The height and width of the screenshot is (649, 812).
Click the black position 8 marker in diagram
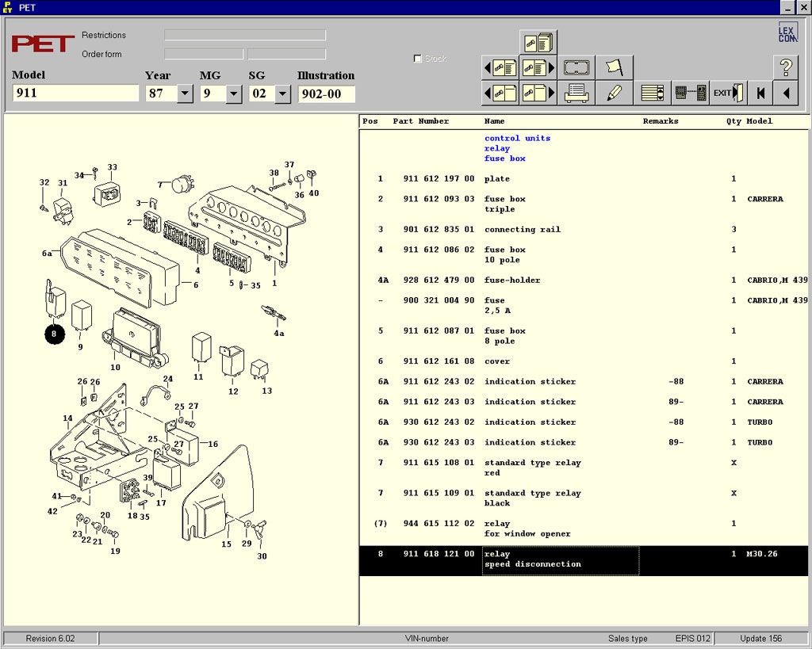pyautogui.click(x=54, y=334)
